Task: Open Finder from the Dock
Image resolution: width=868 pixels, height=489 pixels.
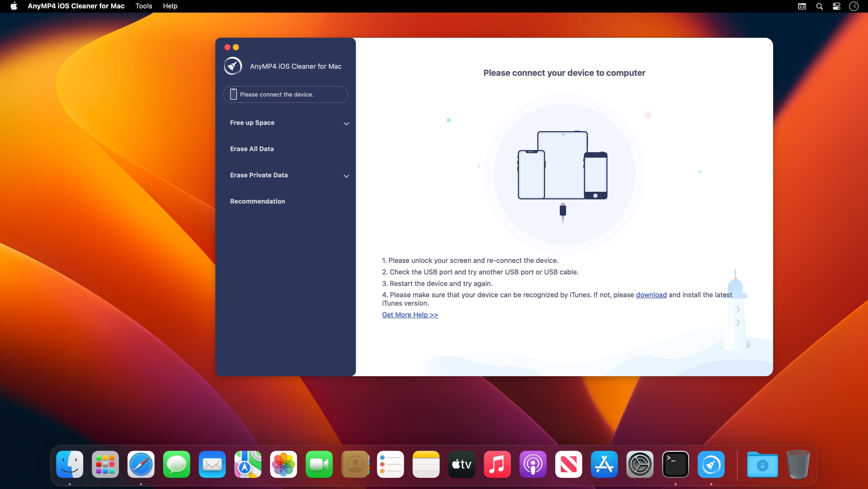Action: (x=70, y=464)
